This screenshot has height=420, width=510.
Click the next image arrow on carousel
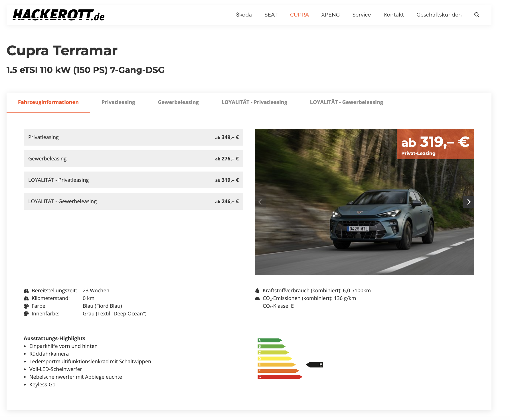[468, 202]
